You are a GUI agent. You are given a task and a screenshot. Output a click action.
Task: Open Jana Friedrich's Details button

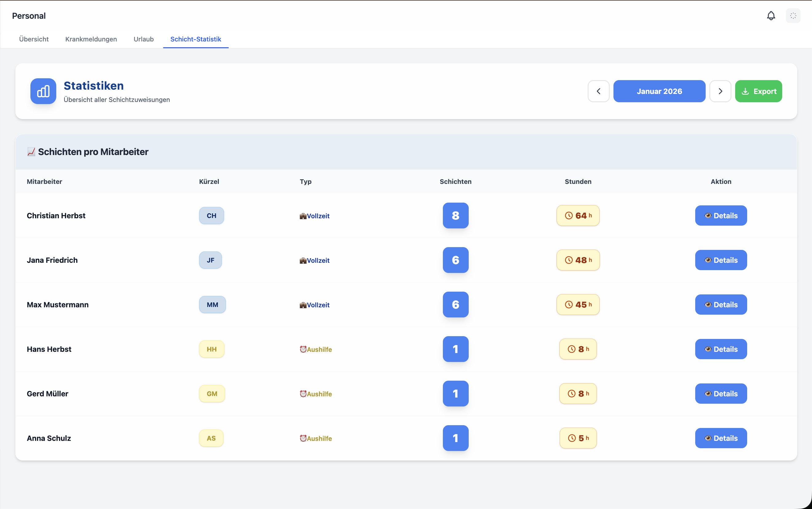tap(721, 260)
